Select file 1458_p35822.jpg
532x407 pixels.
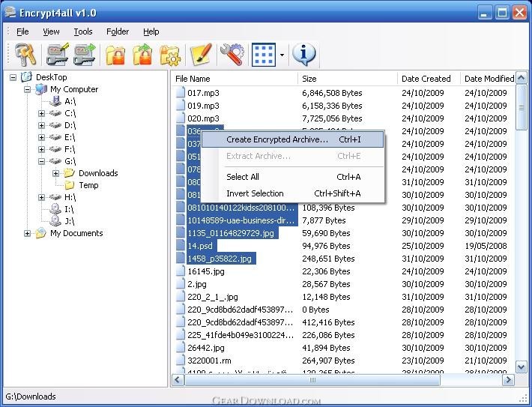pyautogui.click(x=220, y=259)
